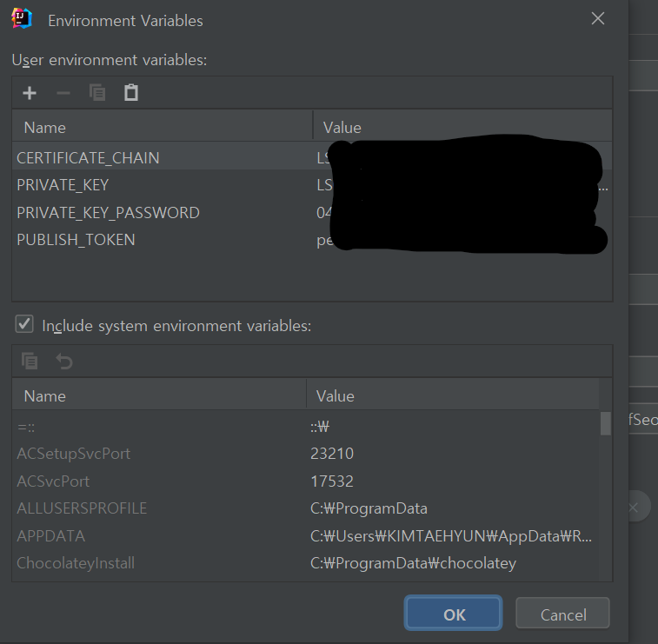This screenshot has height=644, width=658.
Task: Sort system variables by Name header
Action: point(159,395)
